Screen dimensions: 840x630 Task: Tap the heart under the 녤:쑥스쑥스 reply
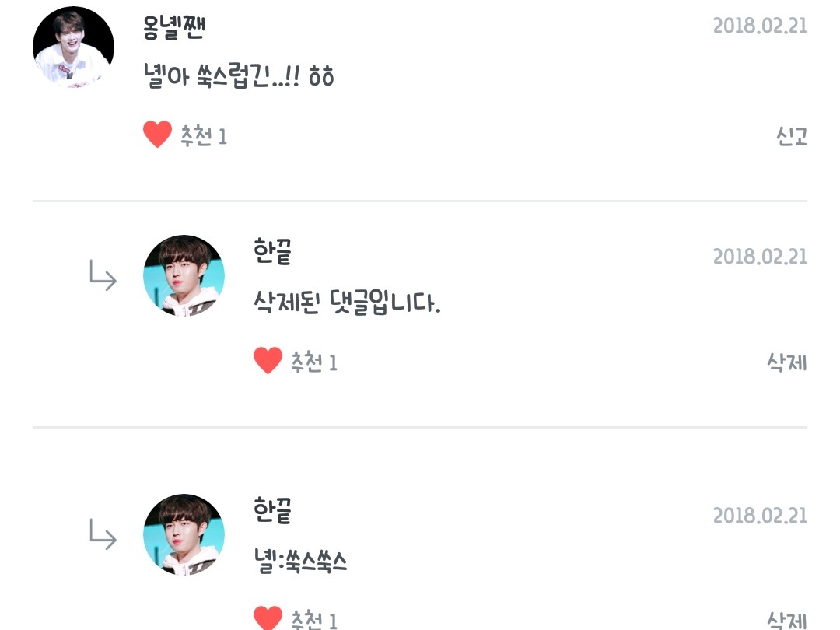tap(268, 618)
